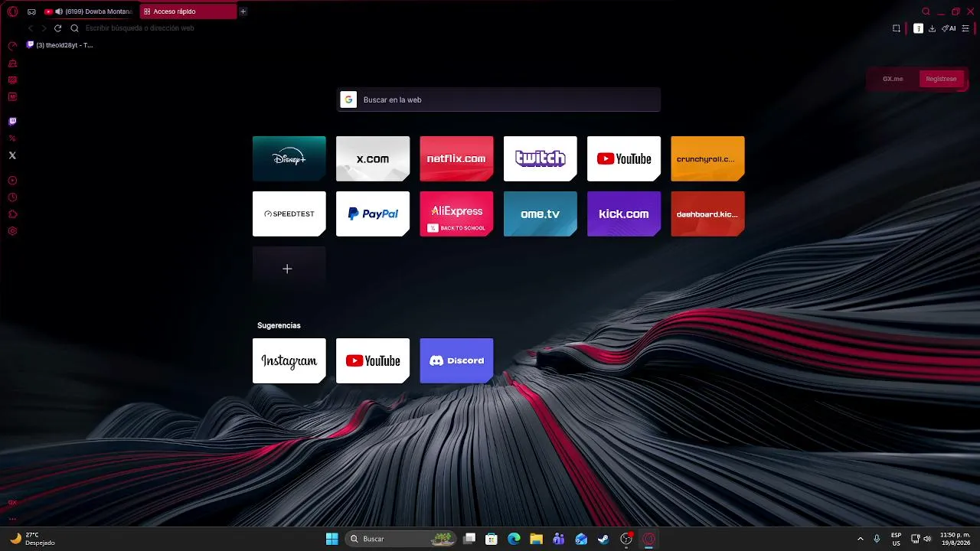The width and height of the screenshot is (980, 551).
Task: Open the YouTube speed dial tile
Action: pos(624,158)
